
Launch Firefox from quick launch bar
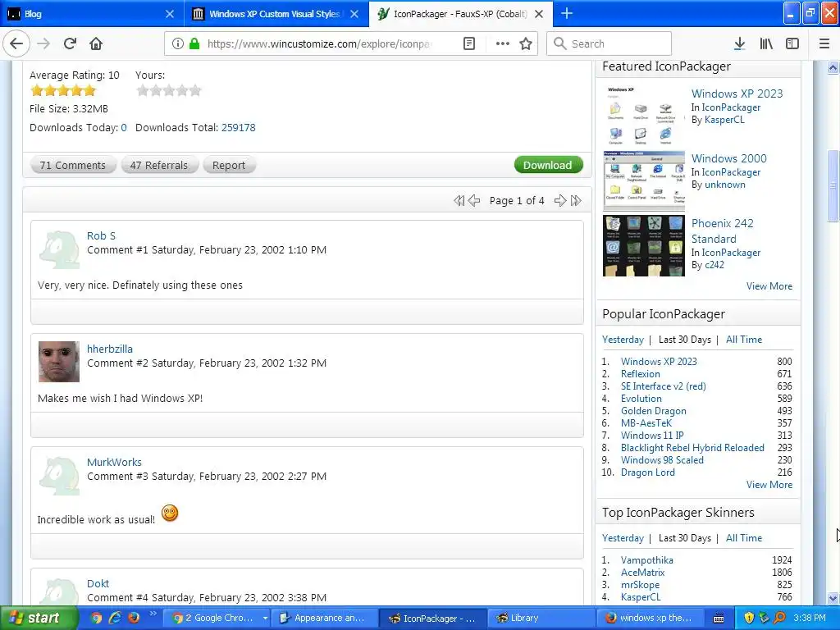(134, 618)
